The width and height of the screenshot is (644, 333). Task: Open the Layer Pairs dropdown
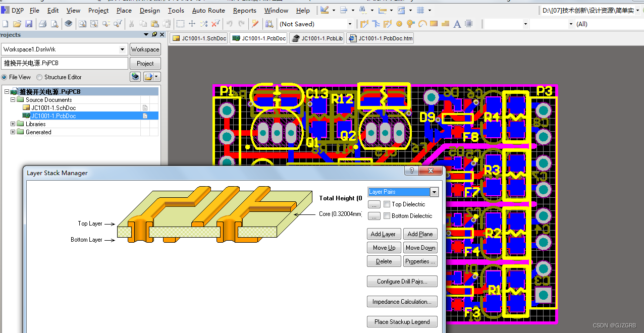pos(434,192)
